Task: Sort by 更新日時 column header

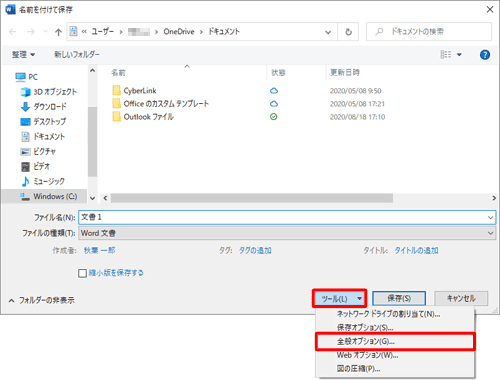Action: [x=345, y=72]
